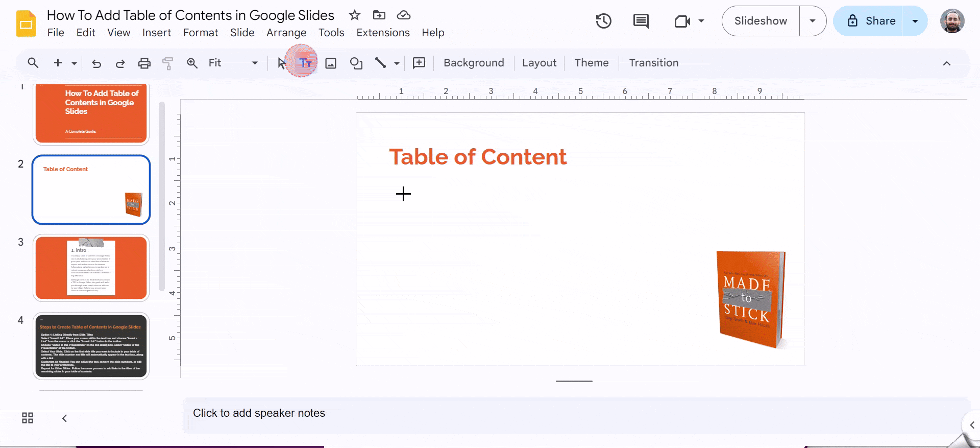Toggle grid view of slides
The width and height of the screenshot is (980, 448).
[28, 418]
